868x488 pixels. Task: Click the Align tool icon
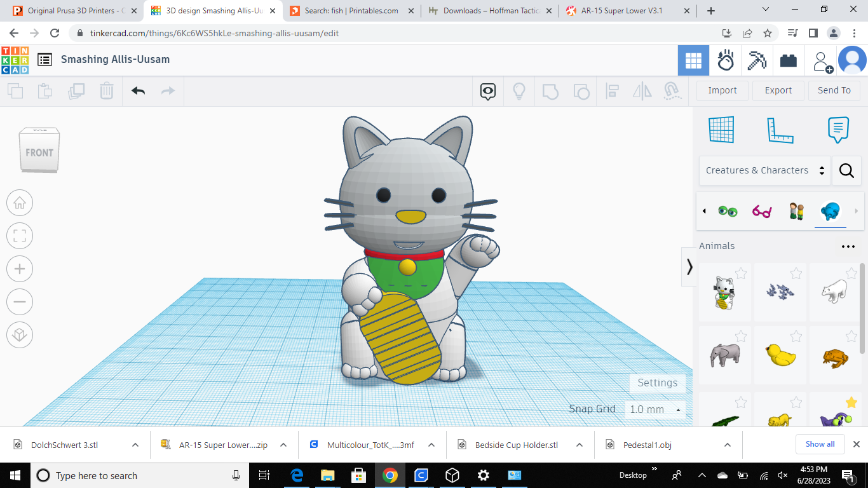click(612, 91)
